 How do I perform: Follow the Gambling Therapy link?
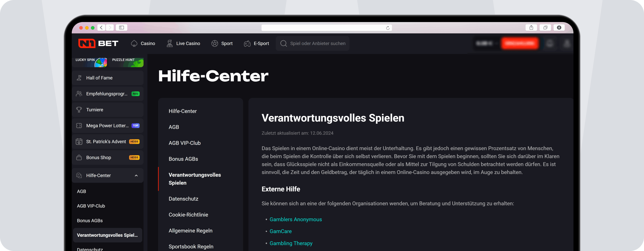291,243
